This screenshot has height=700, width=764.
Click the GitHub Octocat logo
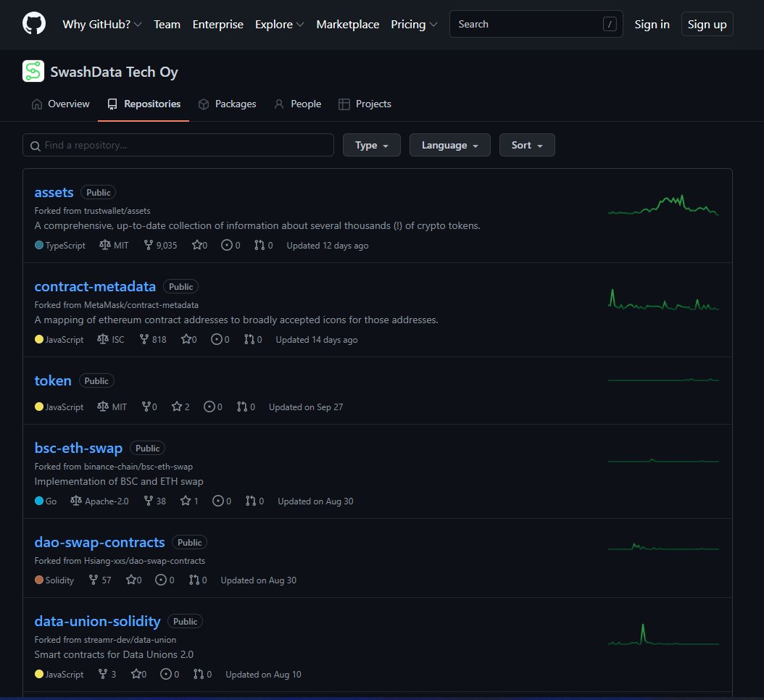(34, 23)
